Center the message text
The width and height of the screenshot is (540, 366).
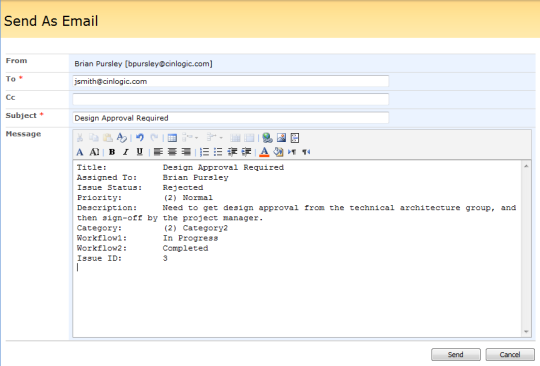point(172,152)
